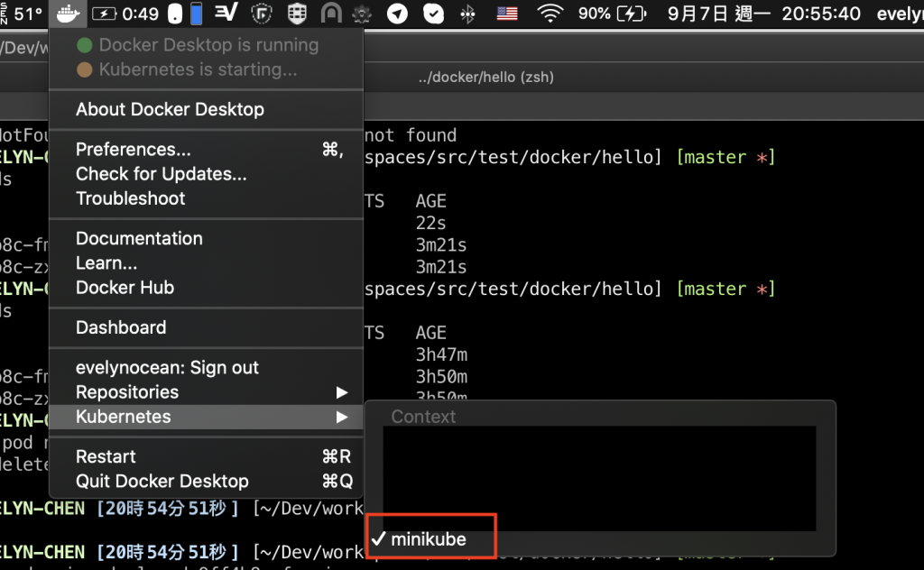Viewport: 924px width, 570px height.
Task: Click the Docker whale menu bar icon
Action: coord(68,13)
